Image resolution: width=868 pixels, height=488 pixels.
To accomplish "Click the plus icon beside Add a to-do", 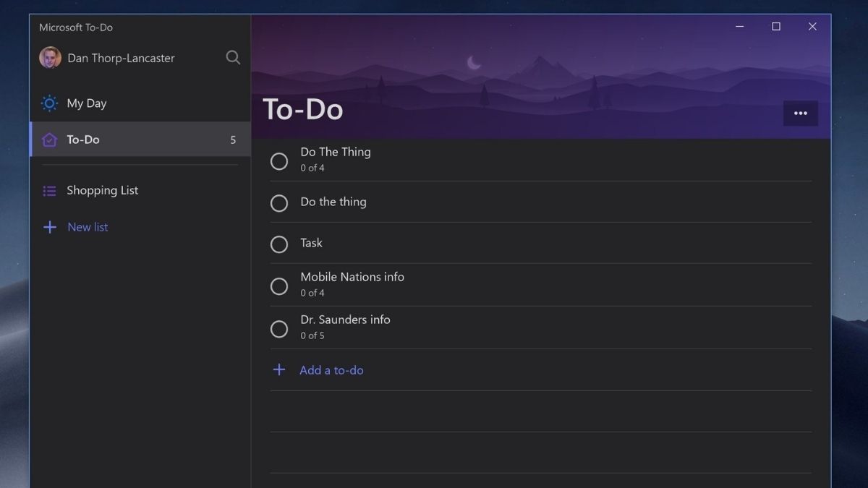I will 278,370.
